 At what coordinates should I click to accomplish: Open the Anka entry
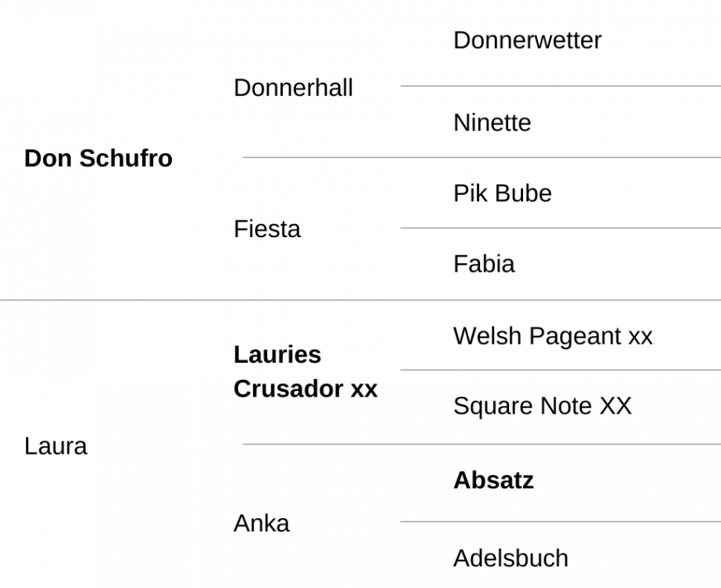click(262, 523)
